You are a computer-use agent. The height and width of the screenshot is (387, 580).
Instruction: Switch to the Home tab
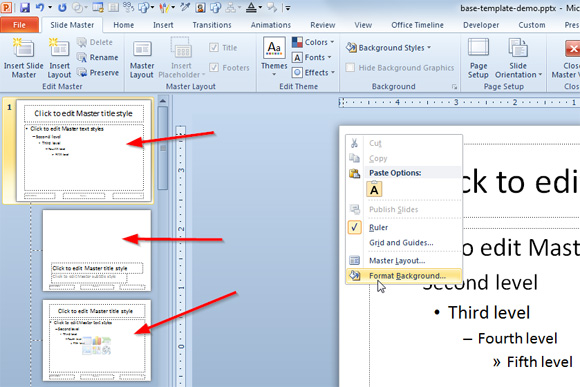tap(124, 25)
